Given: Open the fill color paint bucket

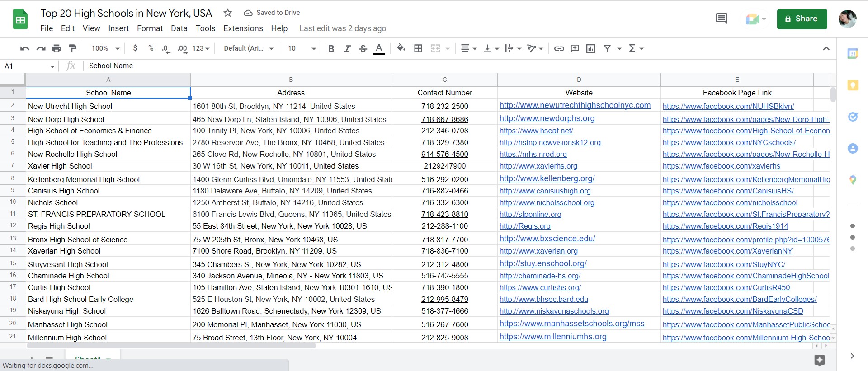Looking at the screenshot, I should [x=401, y=48].
